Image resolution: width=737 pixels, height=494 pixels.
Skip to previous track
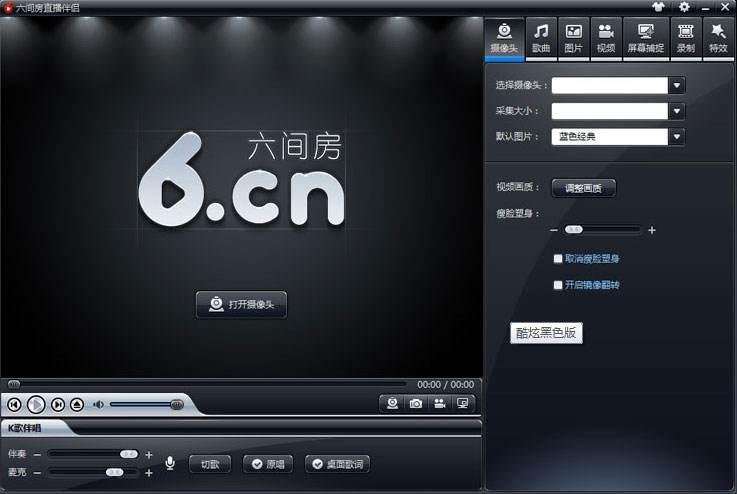(15, 404)
